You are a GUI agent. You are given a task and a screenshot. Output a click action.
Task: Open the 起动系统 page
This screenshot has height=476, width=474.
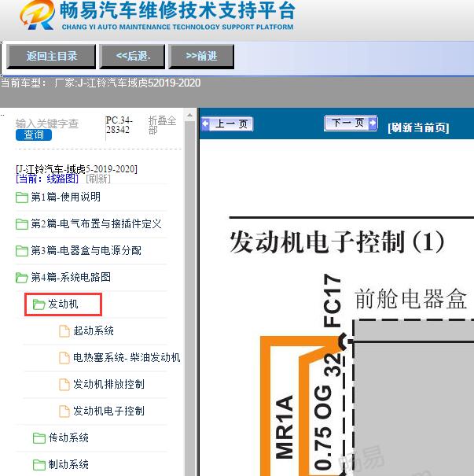[x=94, y=330]
